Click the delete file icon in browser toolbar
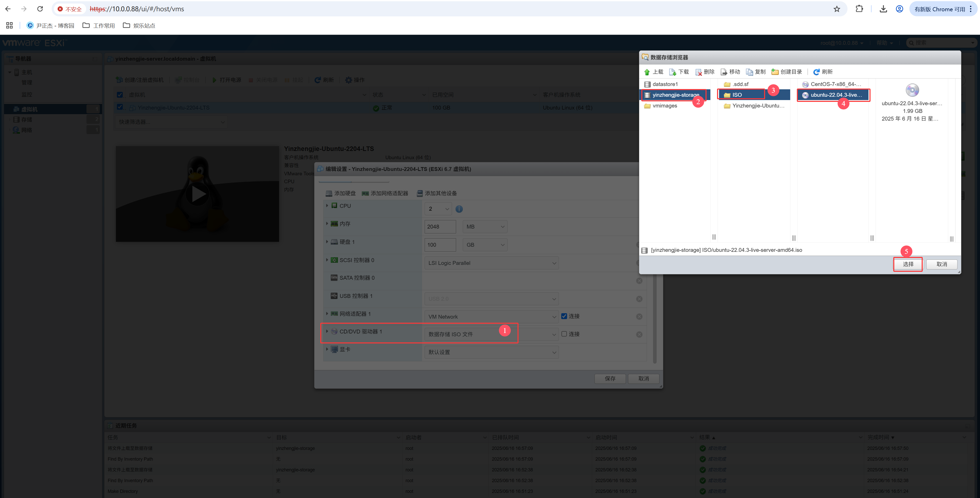The image size is (980, 498). tap(698, 72)
